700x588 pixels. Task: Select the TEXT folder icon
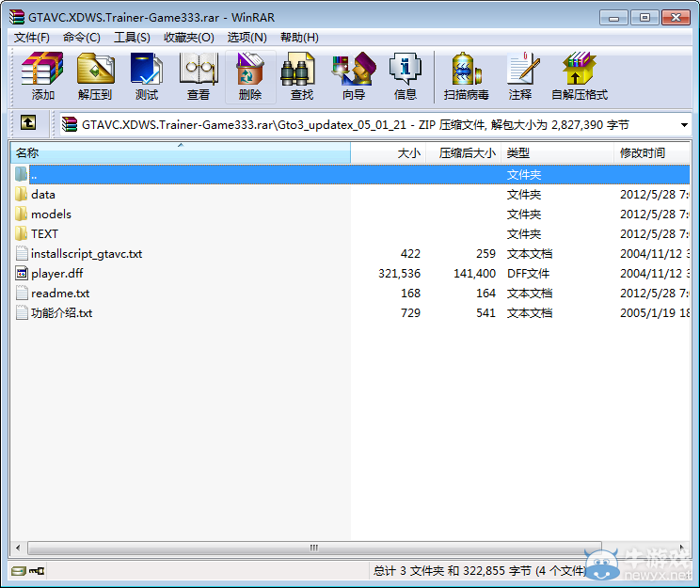click(21, 233)
